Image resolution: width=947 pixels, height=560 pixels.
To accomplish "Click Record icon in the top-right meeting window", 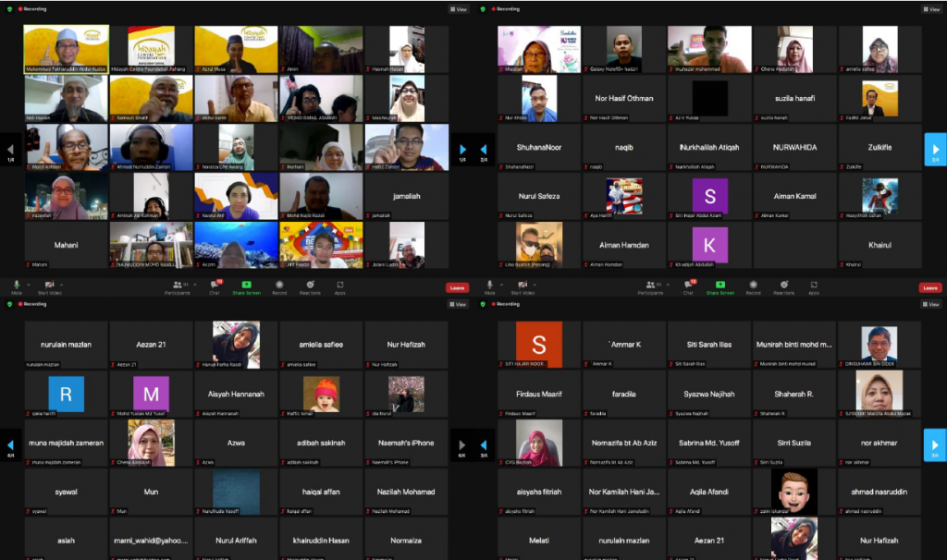I will [x=754, y=286].
